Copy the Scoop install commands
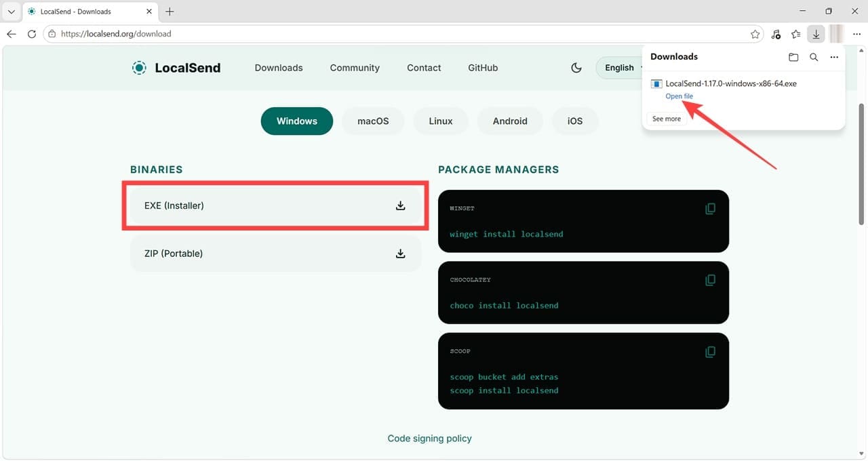Image resolution: width=868 pixels, height=461 pixels. pos(710,352)
